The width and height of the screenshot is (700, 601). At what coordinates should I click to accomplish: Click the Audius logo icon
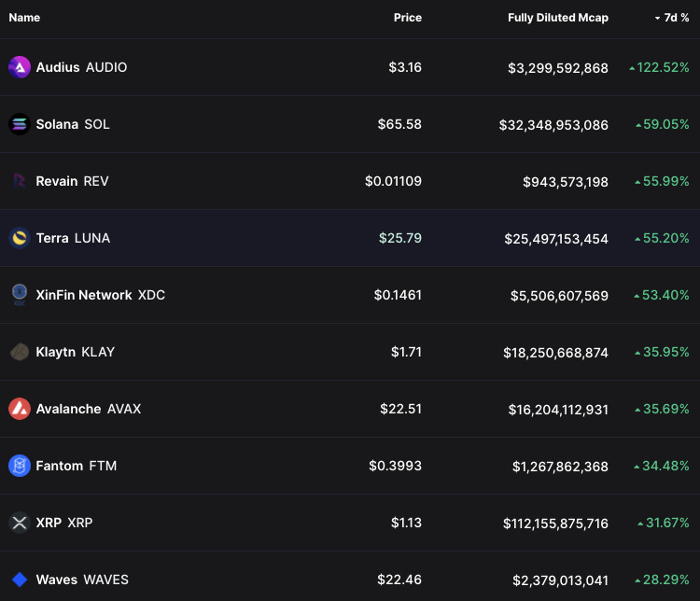[x=20, y=67]
